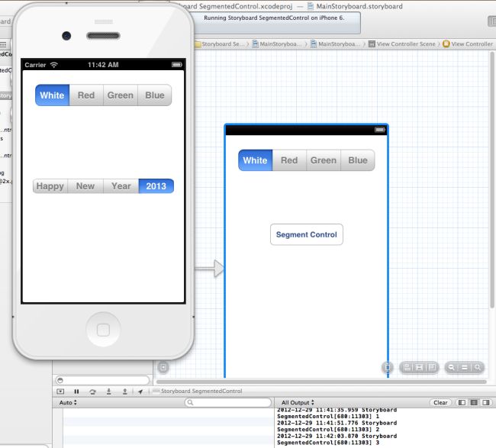Viewport: 496px width, 448px height.
Task: Click the Segment Control button in storyboard
Action: [307, 234]
